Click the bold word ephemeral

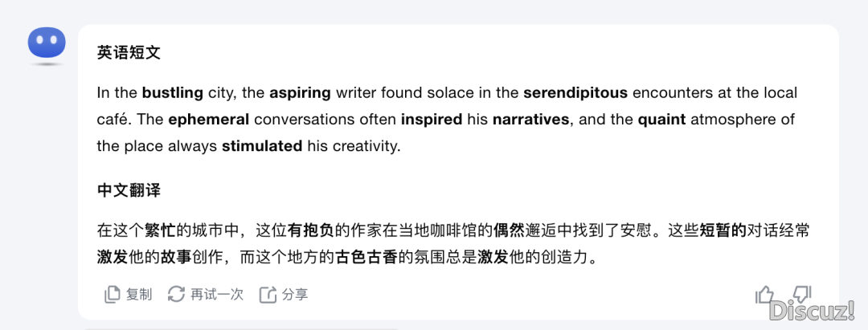pyautogui.click(x=209, y=120)
